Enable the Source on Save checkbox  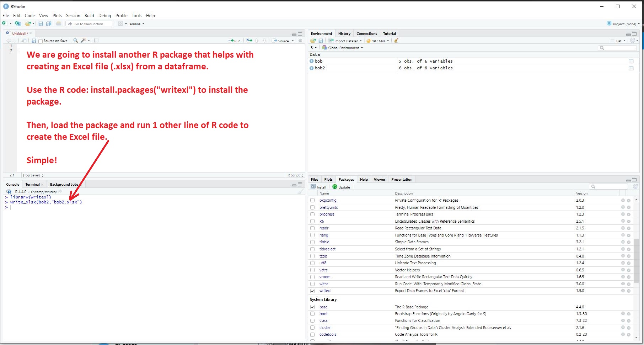[x=41, y=41]
